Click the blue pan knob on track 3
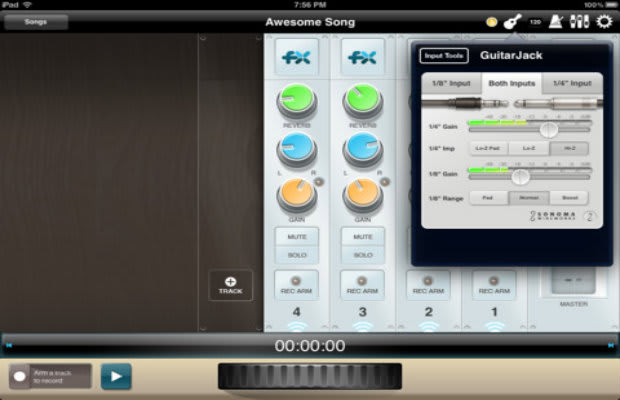This screenshot has height=400, width=620. click(363, 149)
